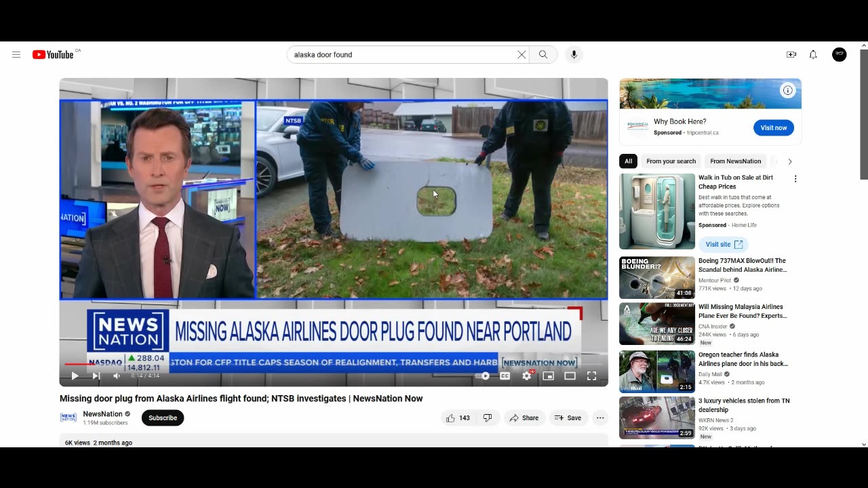Open the Walk in Tub ad thumbnail

[657, 211]
